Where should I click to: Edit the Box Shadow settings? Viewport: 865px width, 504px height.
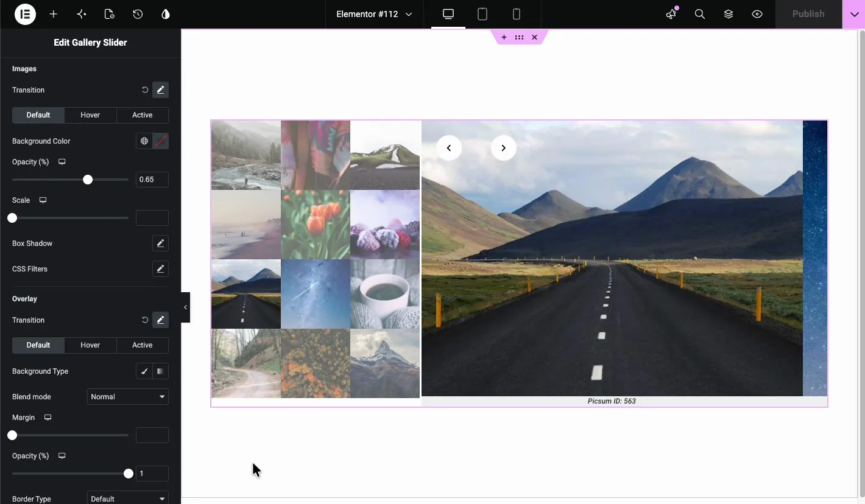pos(160,243)
